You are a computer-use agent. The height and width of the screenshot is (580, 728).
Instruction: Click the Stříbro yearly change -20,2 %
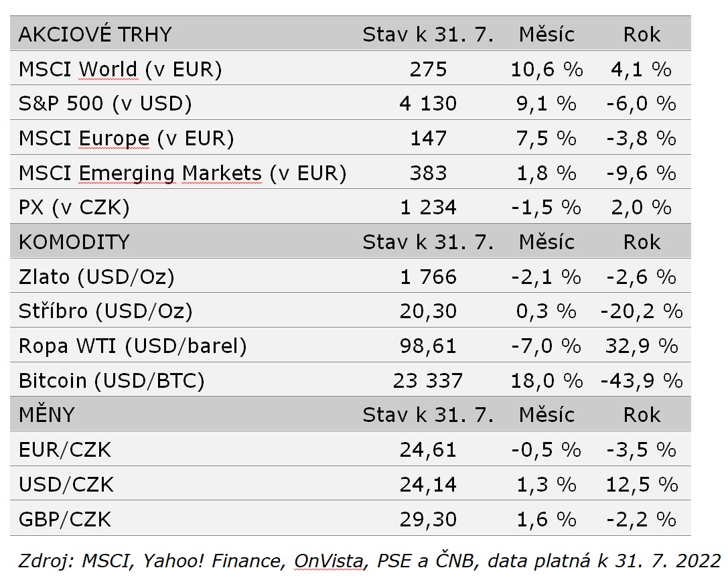point(641,311)
